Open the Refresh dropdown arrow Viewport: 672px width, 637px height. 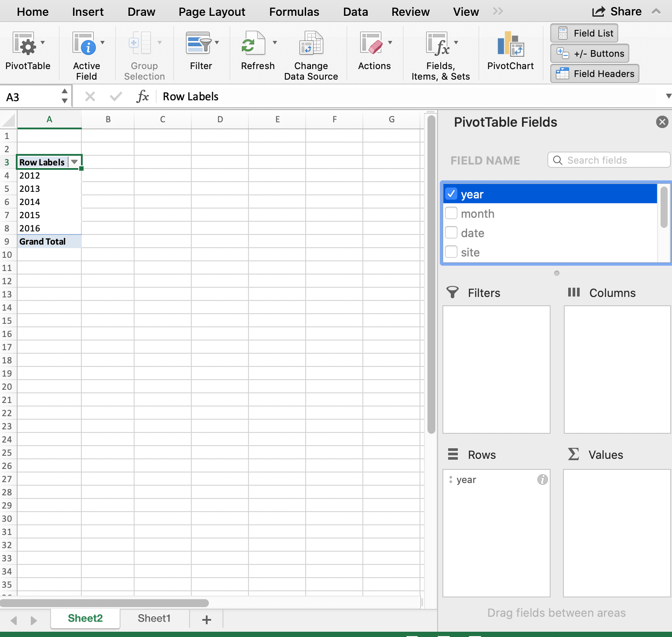(274, 42)
